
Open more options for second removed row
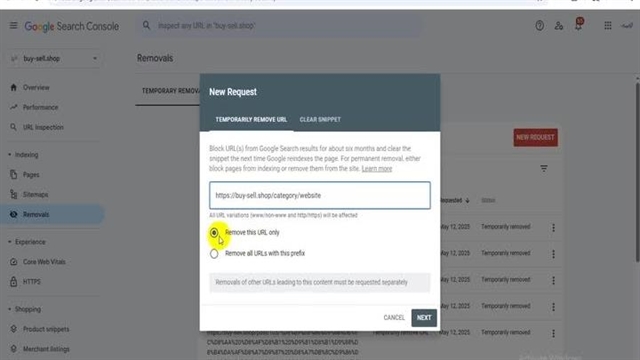point(553,254)
